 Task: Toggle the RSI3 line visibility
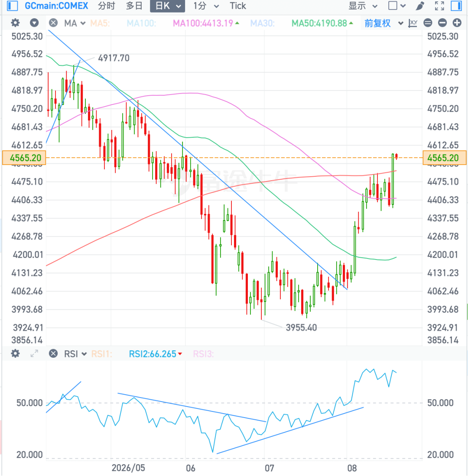(x=204, y=354)
